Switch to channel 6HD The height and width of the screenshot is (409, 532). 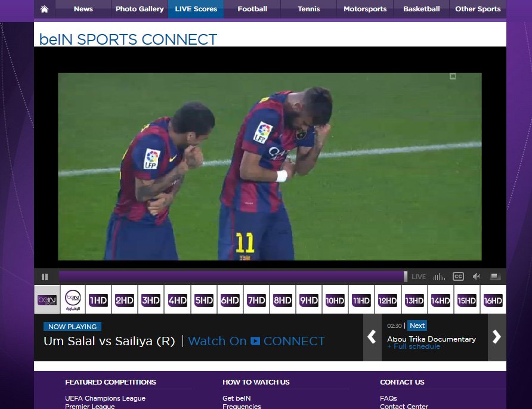230,300
